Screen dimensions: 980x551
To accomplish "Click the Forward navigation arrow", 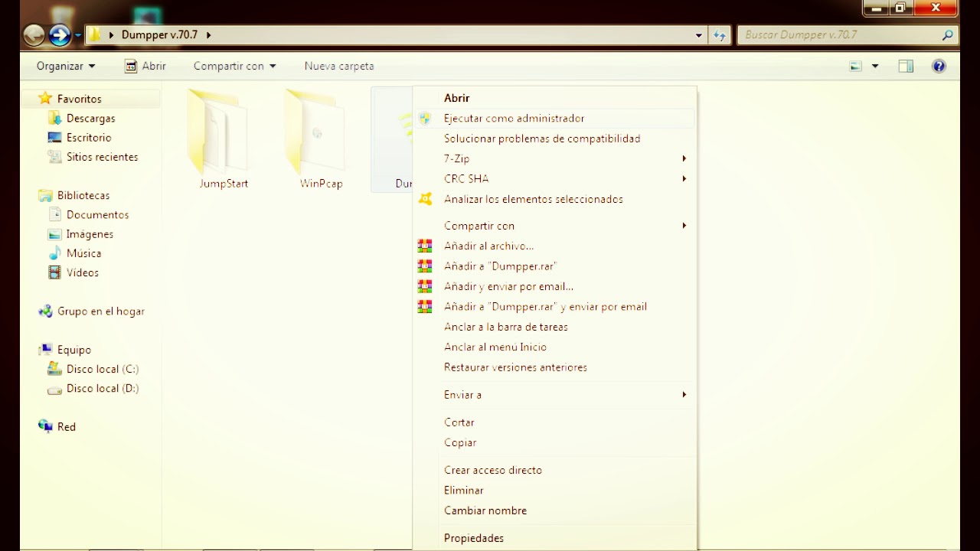I will (x=60, y=34).
